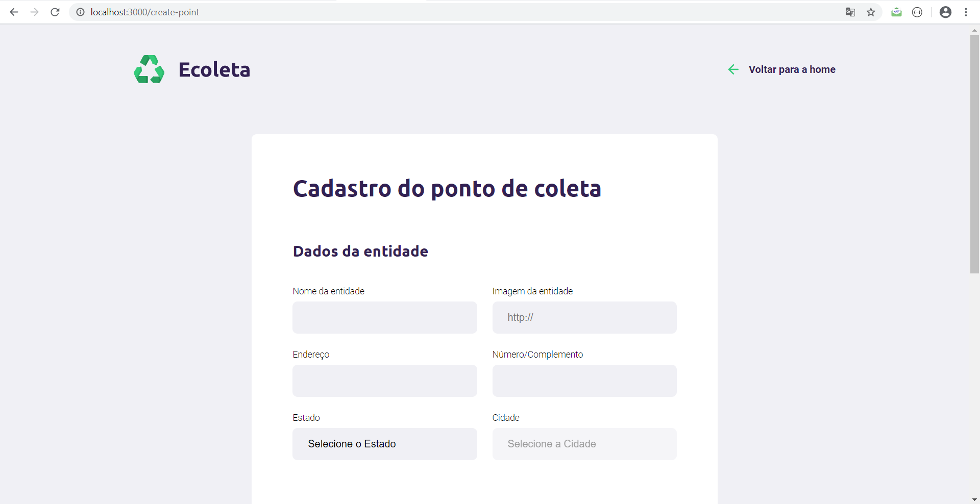
Task: Focus the Endereço input field
Action: coord(384,381)
